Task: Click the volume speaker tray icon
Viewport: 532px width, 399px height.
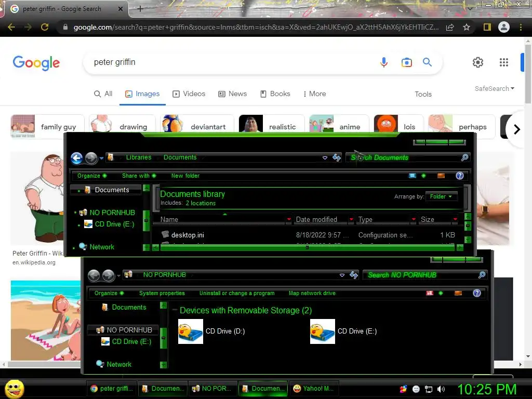Action: 441,389
